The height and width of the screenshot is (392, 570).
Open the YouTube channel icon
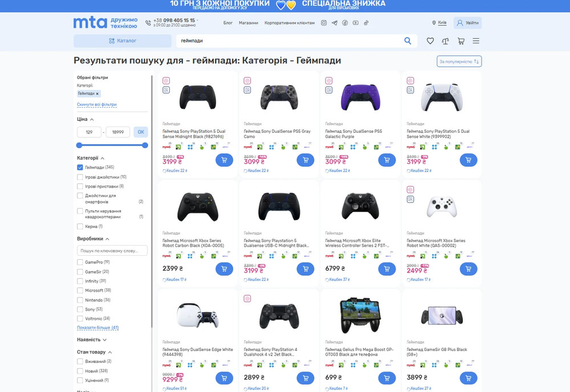(x=356, y=23)
